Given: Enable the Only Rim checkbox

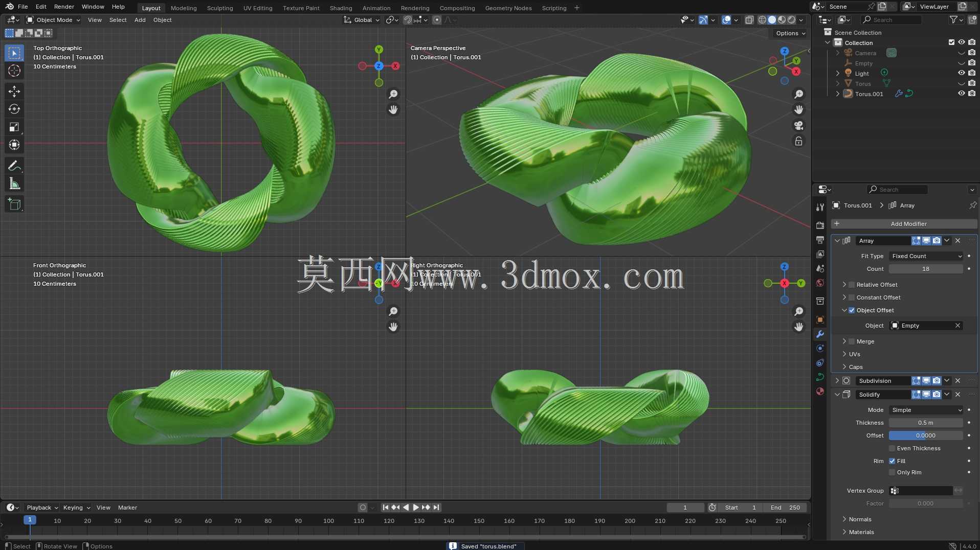Looking at the screenshot, I should 892,472.
